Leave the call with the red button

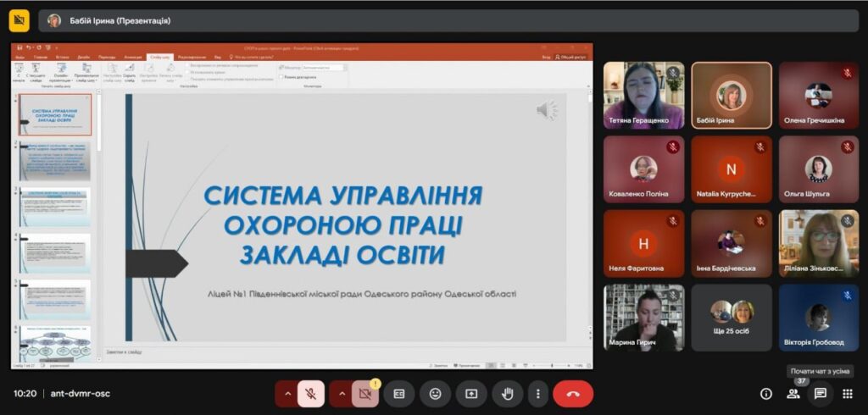coord(573,394)
